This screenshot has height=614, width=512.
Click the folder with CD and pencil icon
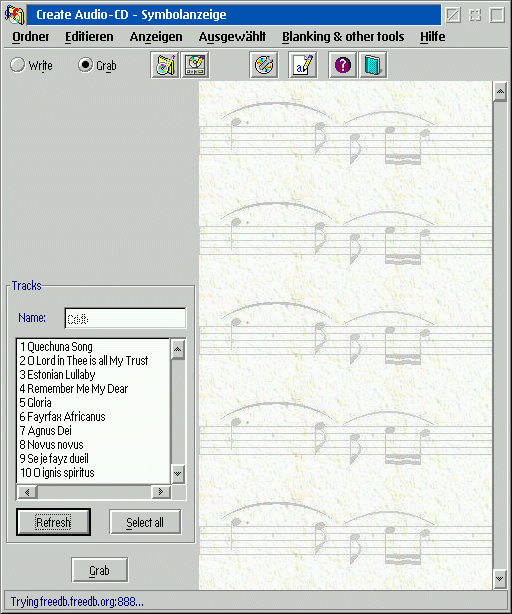[165, 65]
